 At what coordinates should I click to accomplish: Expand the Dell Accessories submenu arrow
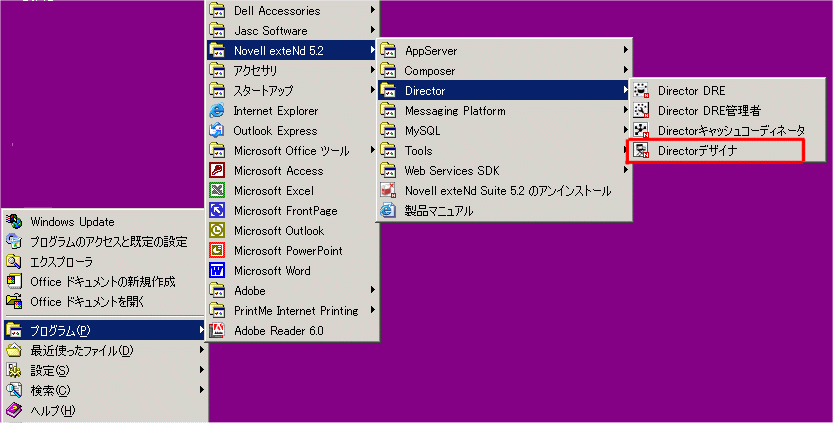point(372,10)
